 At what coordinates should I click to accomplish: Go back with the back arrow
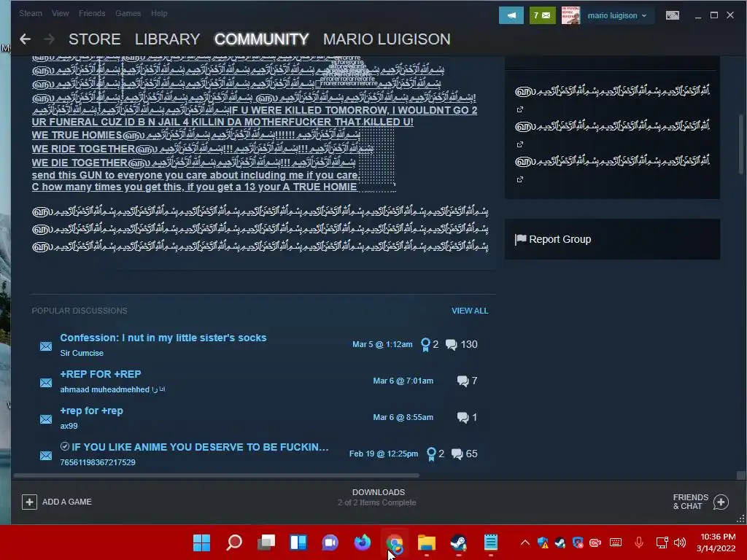pyautogui.click(x=26, y=39)
